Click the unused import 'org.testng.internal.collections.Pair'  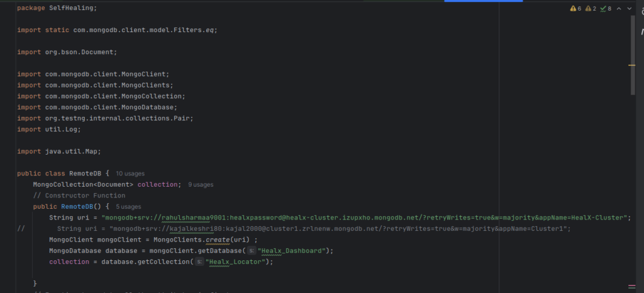point(118,118)
